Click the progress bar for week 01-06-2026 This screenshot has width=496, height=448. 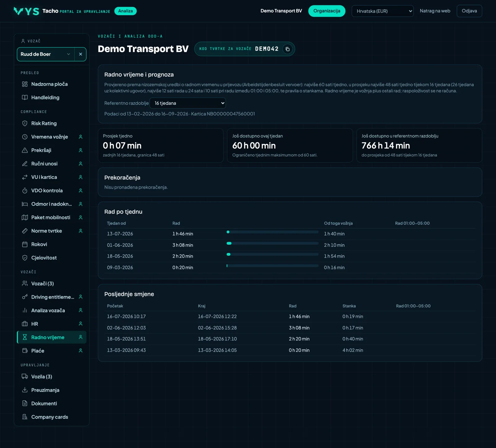pos(272,243)
